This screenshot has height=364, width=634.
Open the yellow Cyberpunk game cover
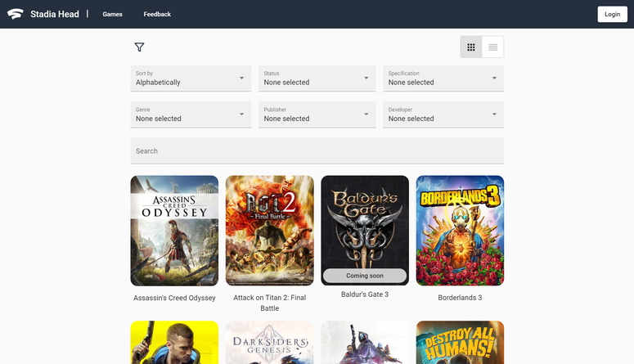tap(174, 343)
